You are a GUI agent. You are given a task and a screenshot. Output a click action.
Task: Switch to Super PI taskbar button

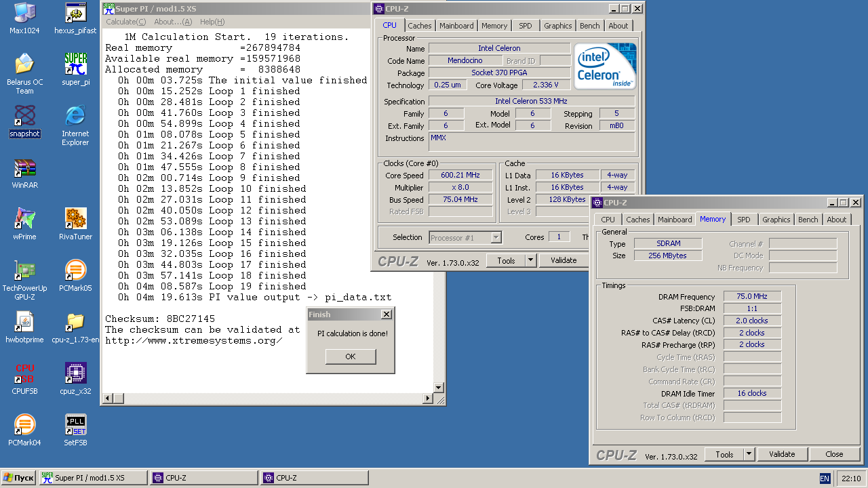click(93, 478)
